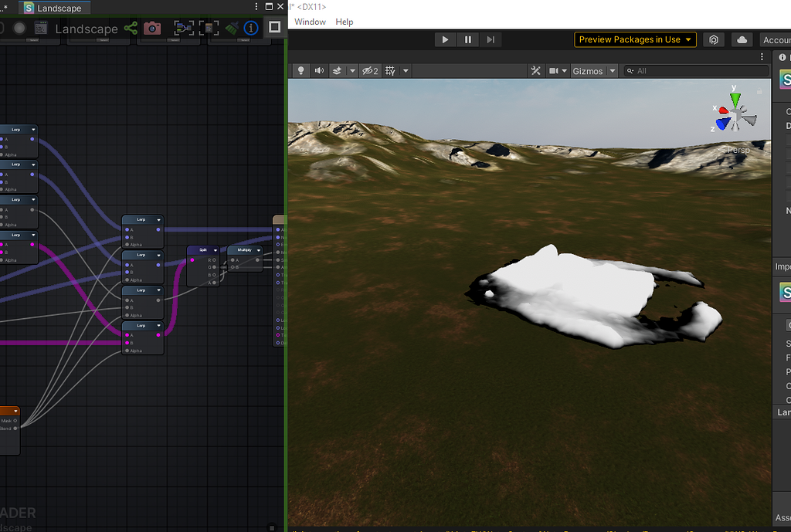Click the scene search field
Screen dimensions: 791x532
699,71
